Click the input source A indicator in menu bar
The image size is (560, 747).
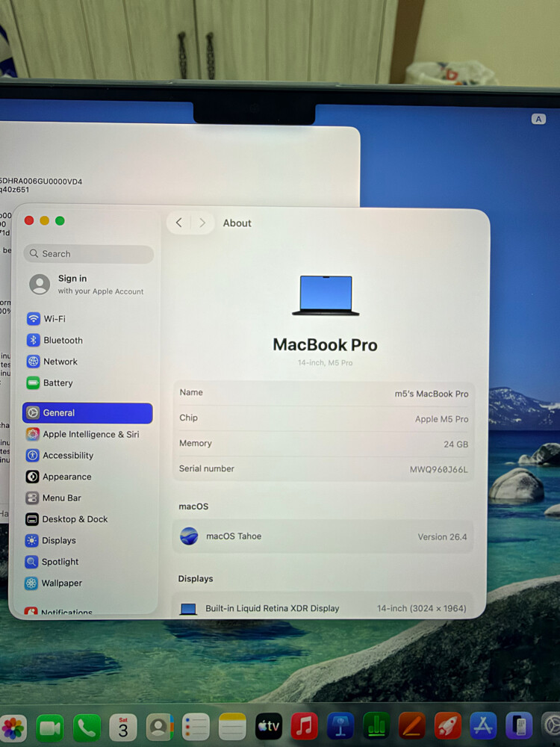(x=538, y=119)
